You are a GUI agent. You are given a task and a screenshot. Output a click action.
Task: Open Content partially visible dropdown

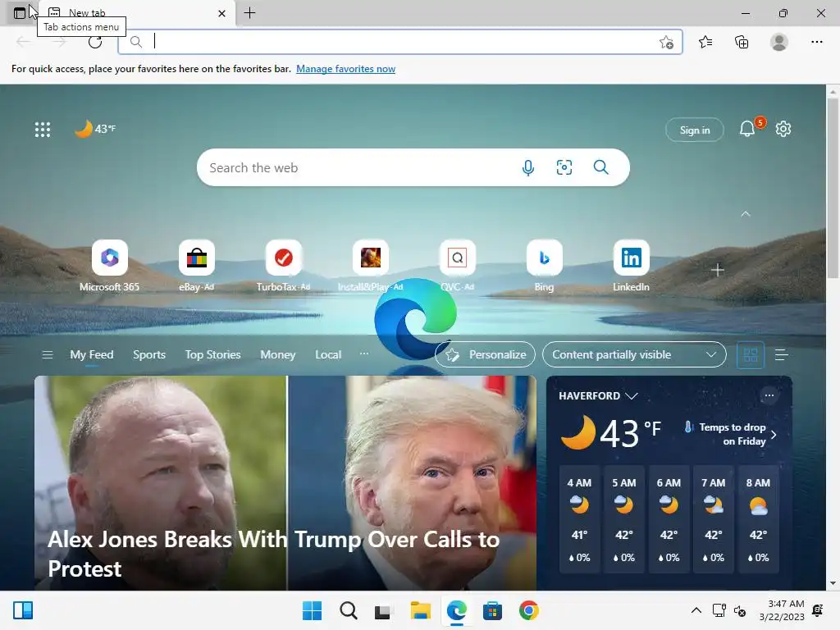[x=634, y=354]
